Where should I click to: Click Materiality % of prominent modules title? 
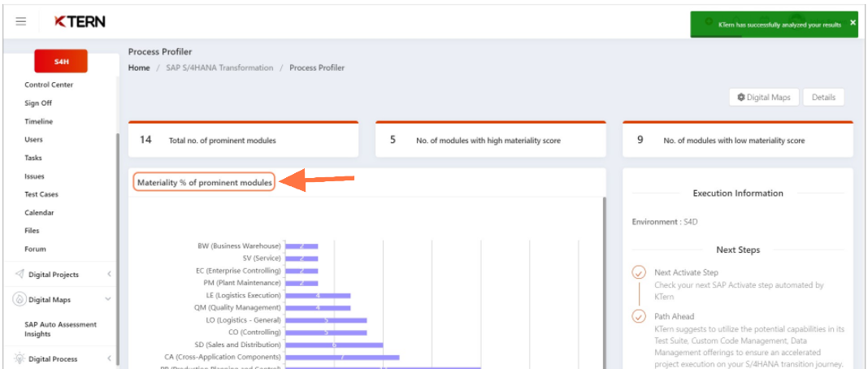click(204, 182)
